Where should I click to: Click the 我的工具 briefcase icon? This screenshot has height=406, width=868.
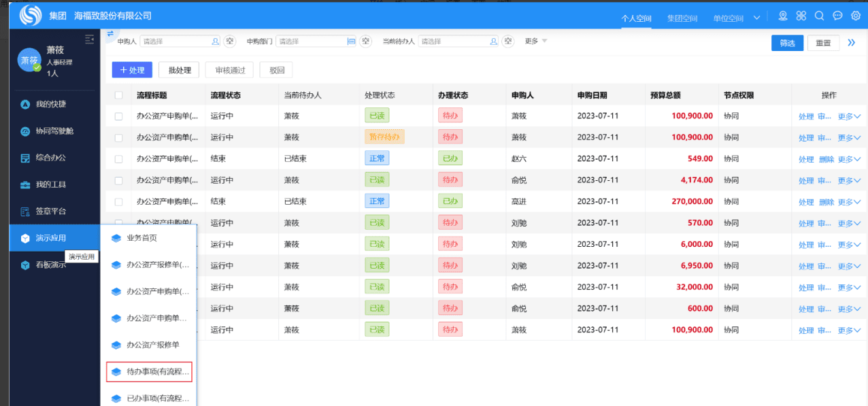coord(24,185)
